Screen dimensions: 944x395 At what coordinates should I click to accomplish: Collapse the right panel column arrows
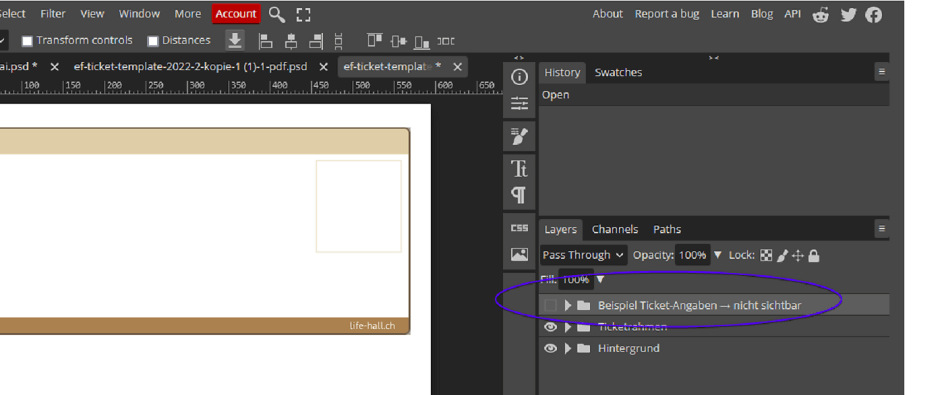[713, 58]
